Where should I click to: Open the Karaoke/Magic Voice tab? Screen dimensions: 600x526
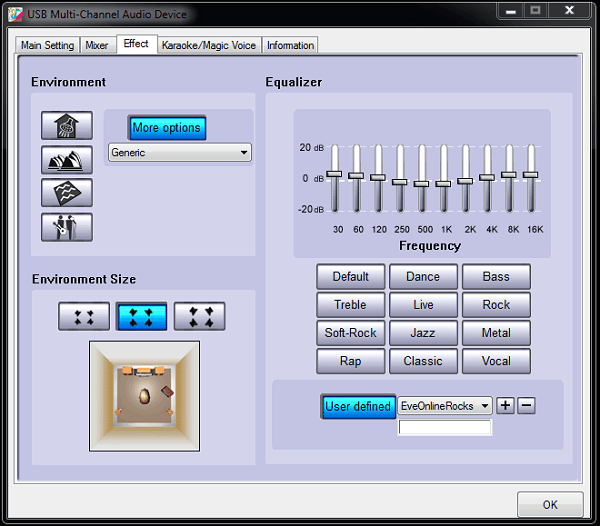click(x=209, y=45)
